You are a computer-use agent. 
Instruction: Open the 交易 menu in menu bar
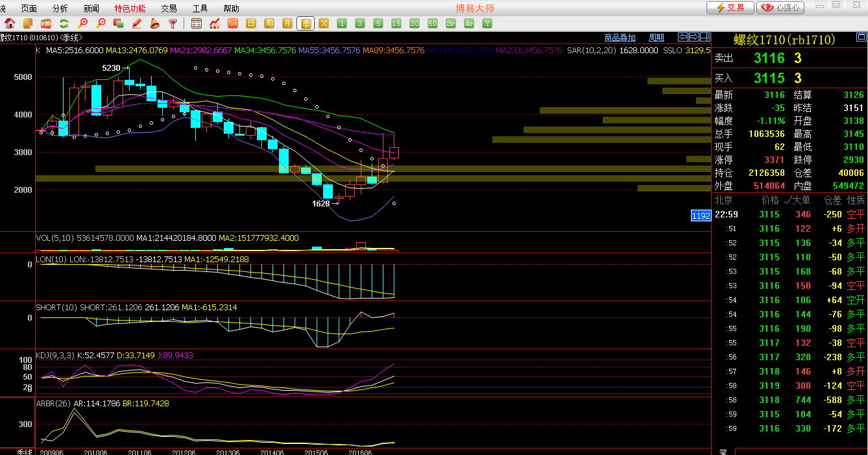coord(169,8)
